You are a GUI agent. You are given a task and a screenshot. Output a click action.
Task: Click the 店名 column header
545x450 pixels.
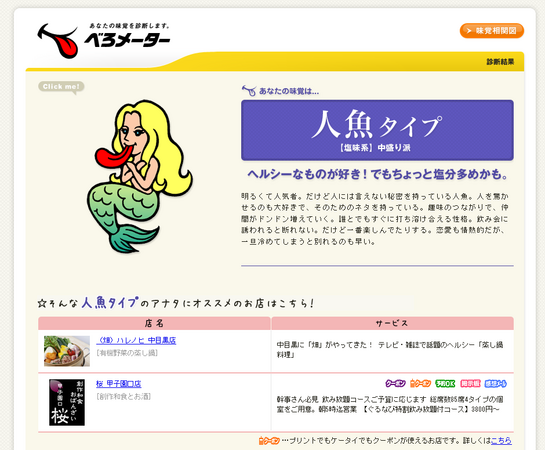coord(154,323)
